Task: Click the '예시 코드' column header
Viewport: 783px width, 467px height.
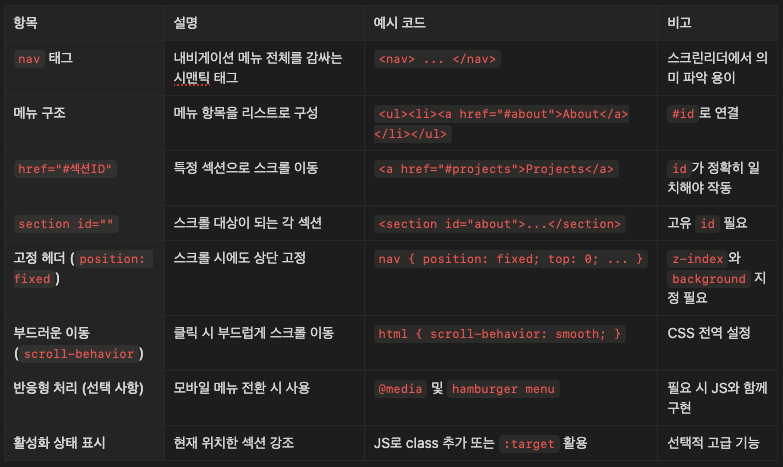Action: point(399,22)
